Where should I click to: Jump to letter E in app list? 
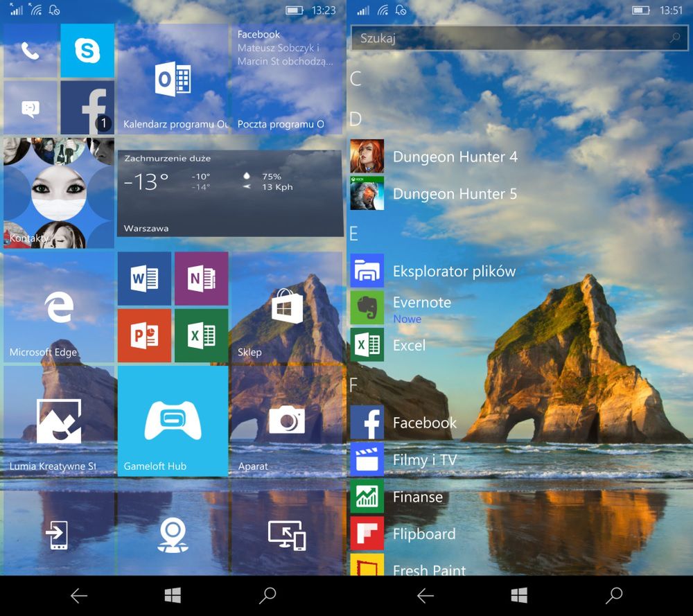pos(353,234)
